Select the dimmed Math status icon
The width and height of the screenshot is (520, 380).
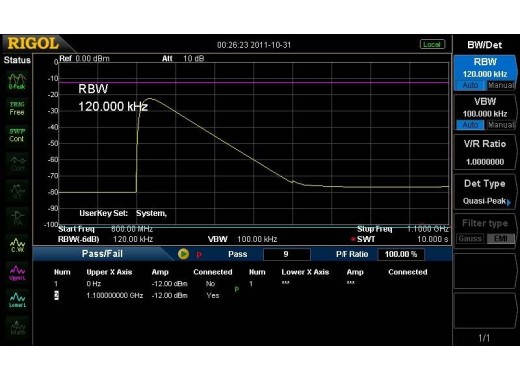point(17,327)
